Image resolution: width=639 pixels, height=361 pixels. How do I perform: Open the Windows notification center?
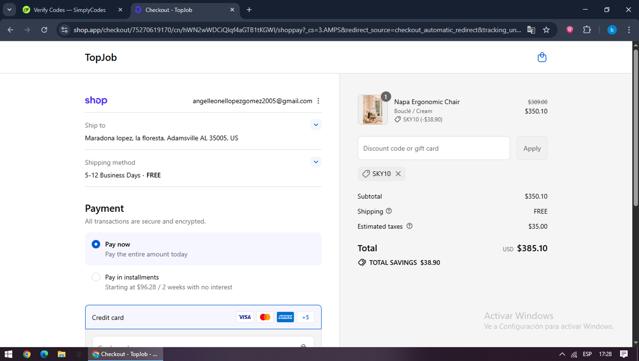point(624,354)
